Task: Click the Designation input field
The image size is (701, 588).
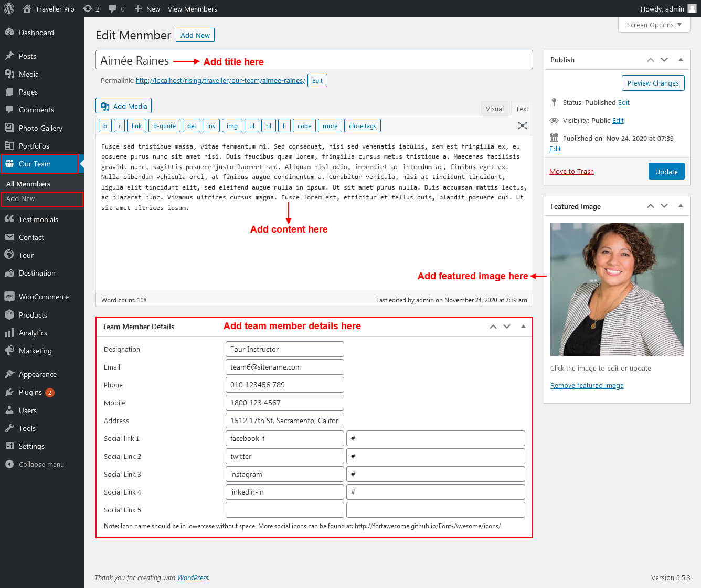Action: (284, 349)
